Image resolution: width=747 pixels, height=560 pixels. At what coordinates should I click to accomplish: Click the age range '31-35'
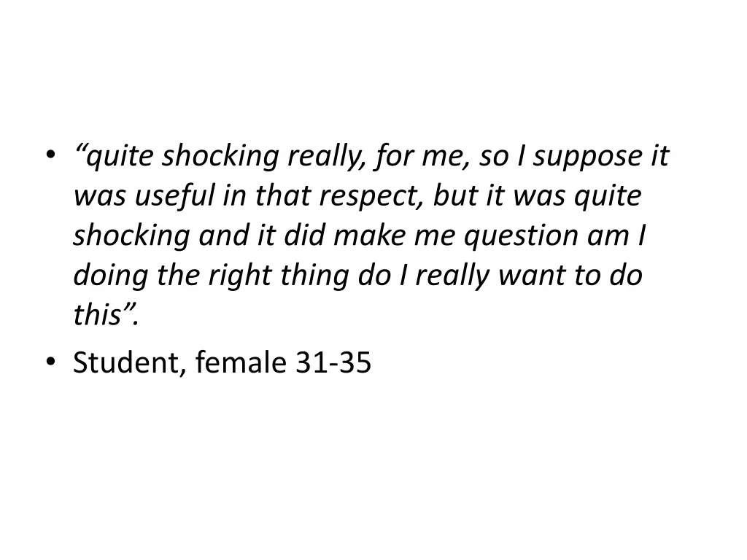tap(333, 362)
